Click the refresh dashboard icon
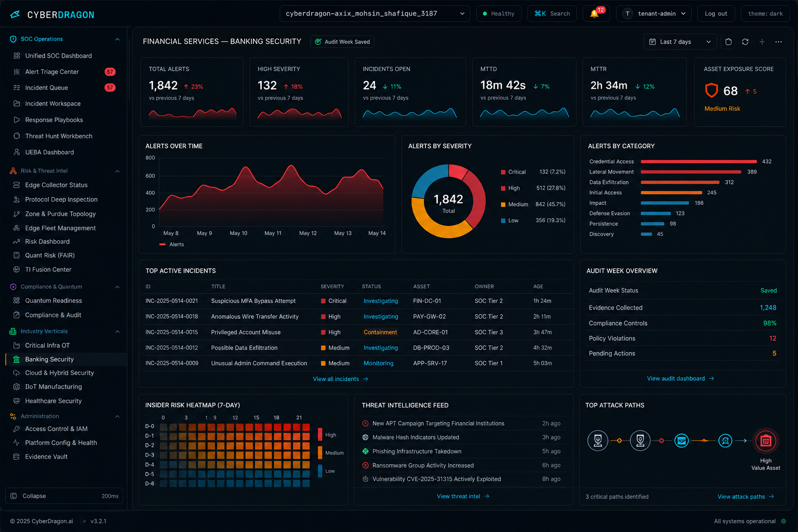Screen dimensions: 798x532 tap(745, 42)
